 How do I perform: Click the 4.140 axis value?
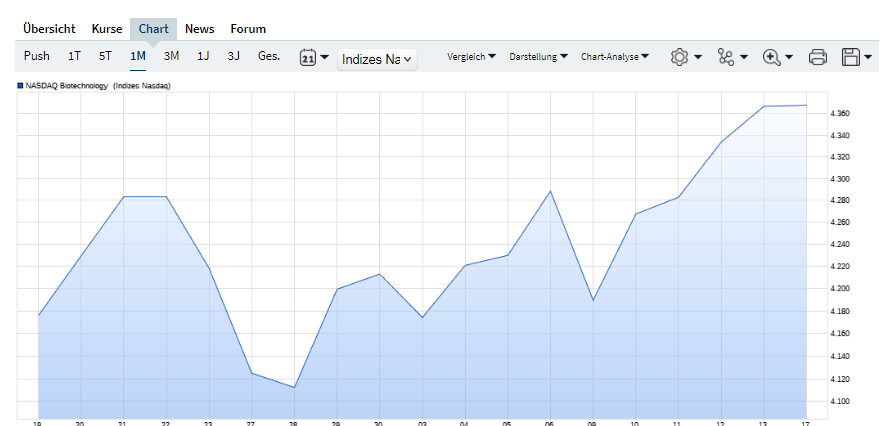(x=840, y=356)
